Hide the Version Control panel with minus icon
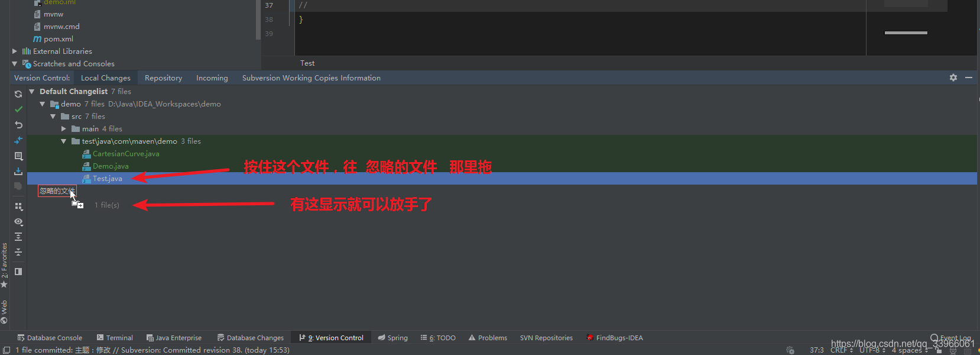The width and height of the screenshot is (980, 355). pyautogui.click(x=969, y=78)
